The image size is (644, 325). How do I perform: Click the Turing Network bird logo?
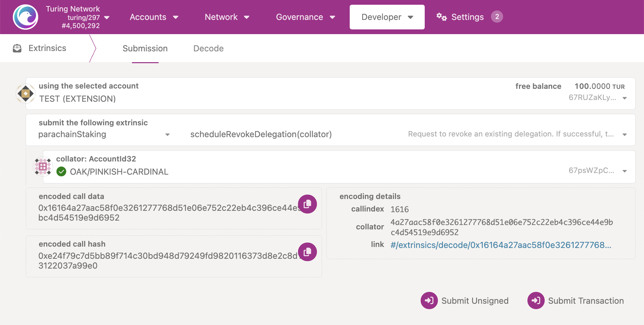pyautogui.click(x=25, y=17)
